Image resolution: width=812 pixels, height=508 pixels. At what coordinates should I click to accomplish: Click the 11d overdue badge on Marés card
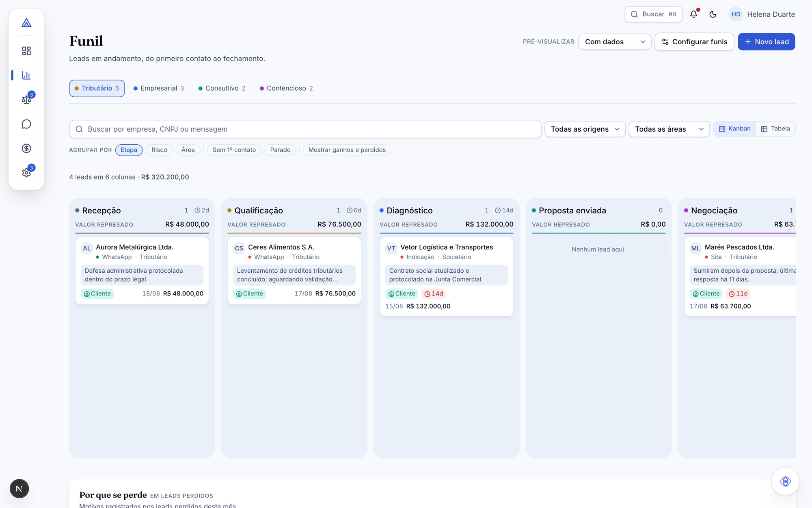click(738, 294)
